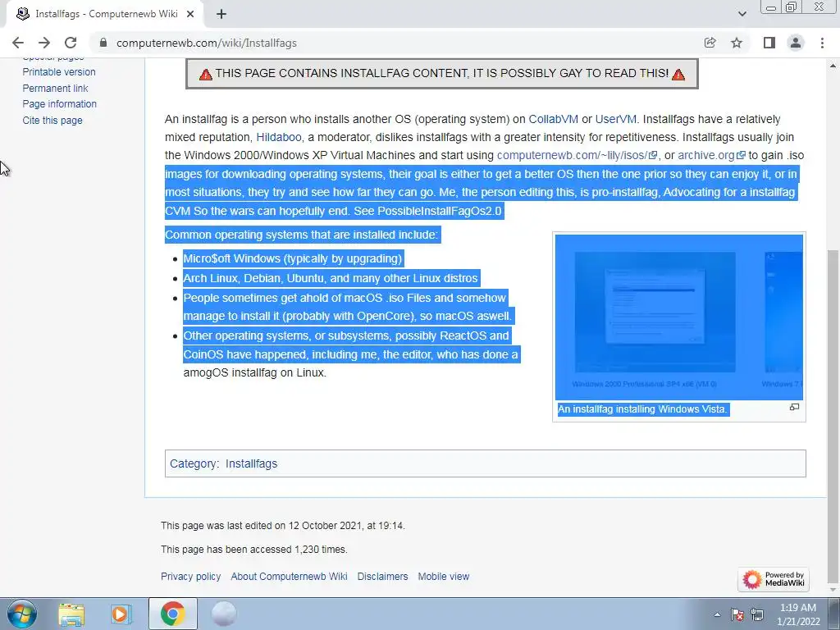Follow the UserVM link
The height and width of the screenshot is (630, 840).
pos(615,119)
